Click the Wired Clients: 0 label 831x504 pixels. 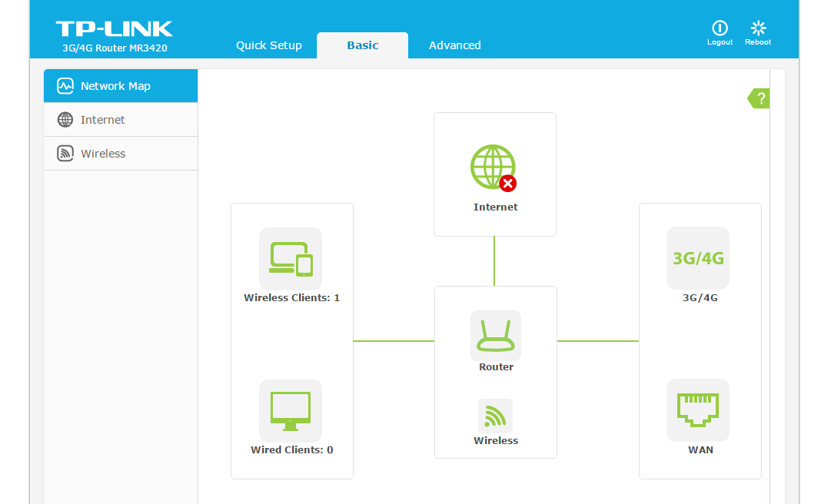tap(292, 449)
